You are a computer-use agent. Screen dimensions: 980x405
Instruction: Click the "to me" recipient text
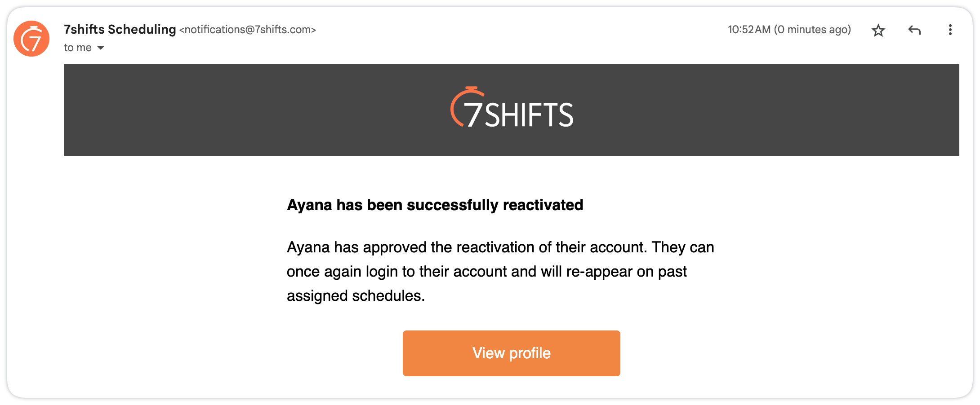pyautogui.click(x=77, y=48)
